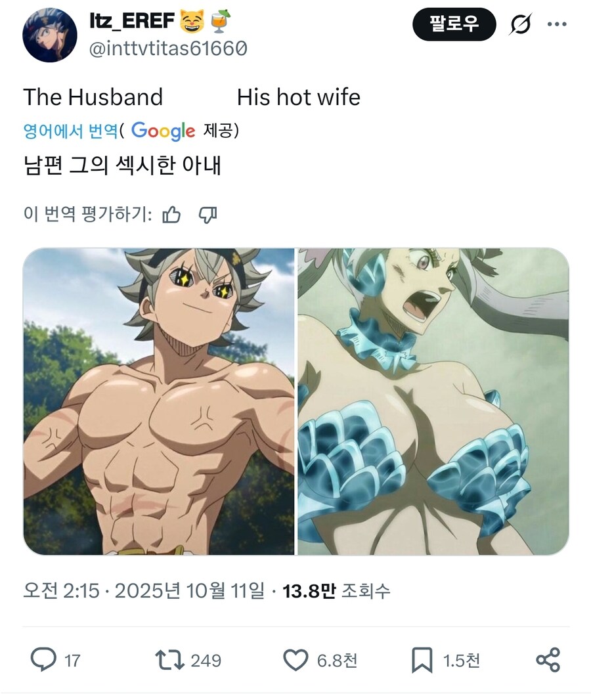View the 13.8만 조회수 view count
Screen dimensions: 591x700
337,591
